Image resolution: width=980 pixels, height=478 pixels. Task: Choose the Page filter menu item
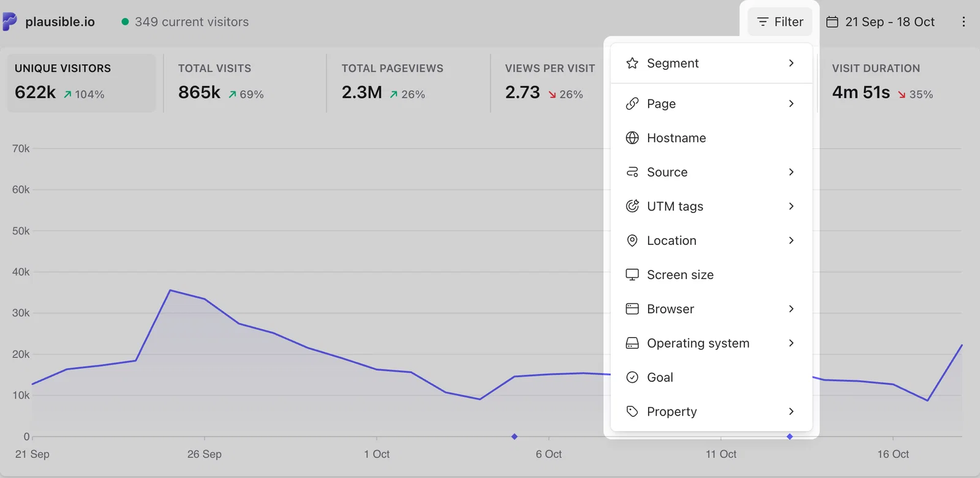pos(711,103)
